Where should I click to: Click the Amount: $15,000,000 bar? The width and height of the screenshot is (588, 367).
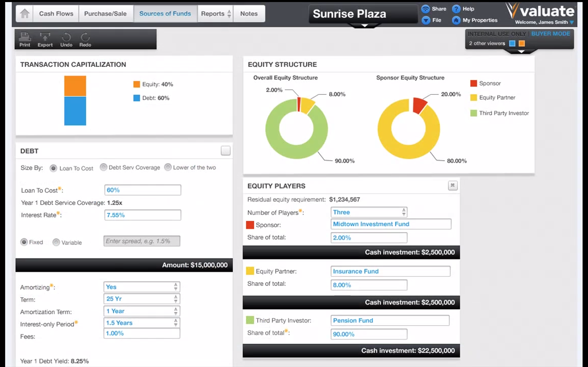tap(124, 265)
